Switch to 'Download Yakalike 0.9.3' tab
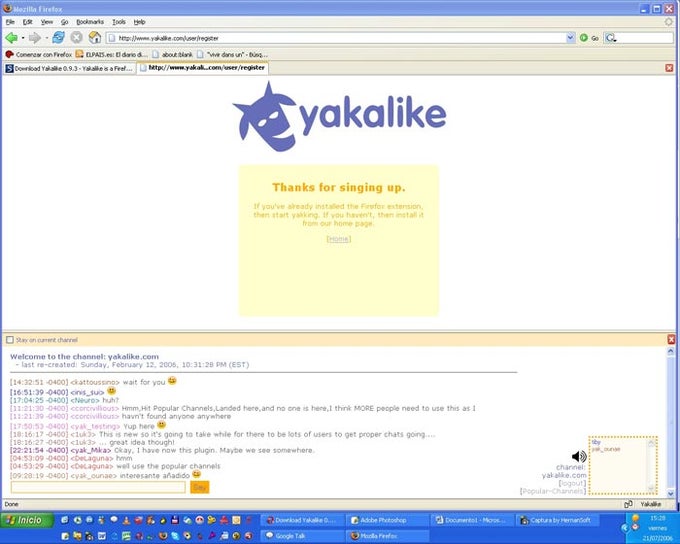This screenshot has height=544, width=680. [x=69, y=69]
